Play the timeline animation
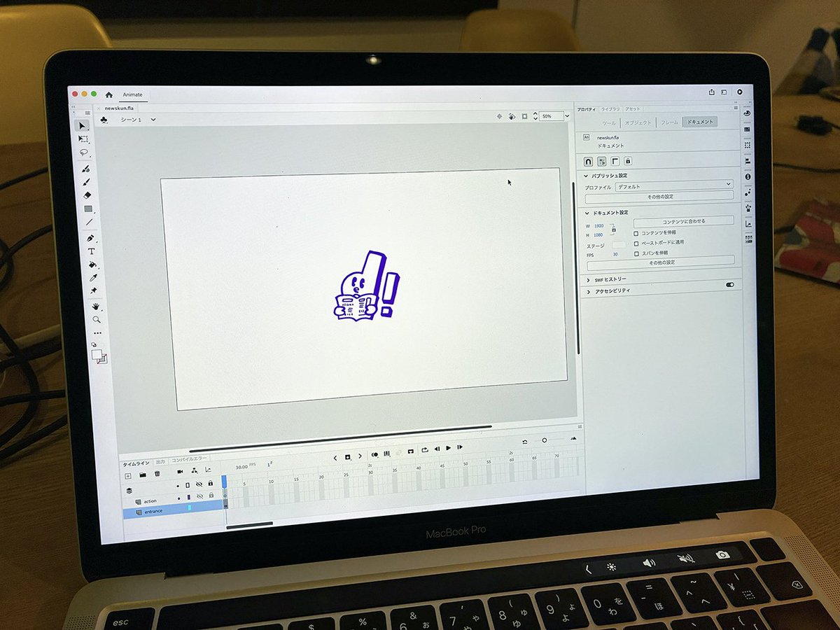Viewport: 840px width, 630px height. [x=448, y=448]
